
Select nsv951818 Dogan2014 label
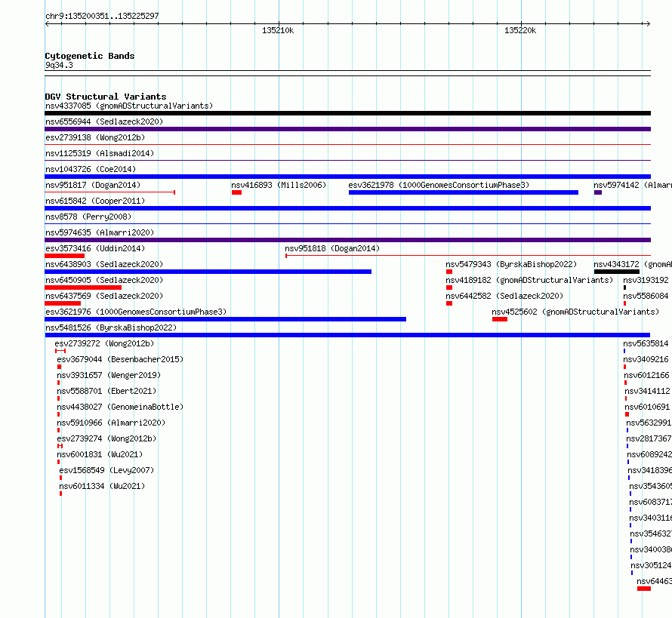click(x=332, y=248)
